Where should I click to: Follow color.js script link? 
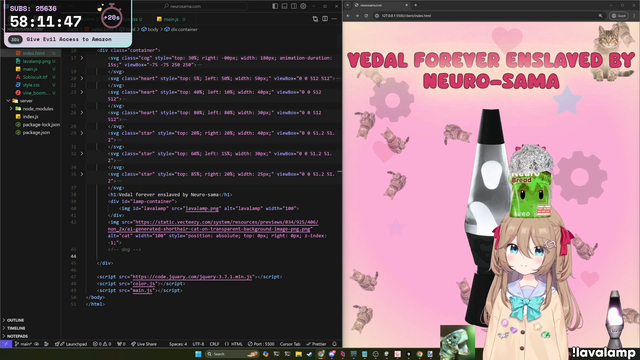tap(144, 284)
